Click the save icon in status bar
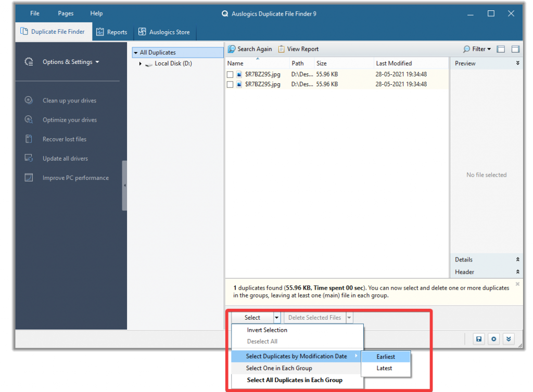The height and width of the screenshot is (392, 533). (479, 339)
